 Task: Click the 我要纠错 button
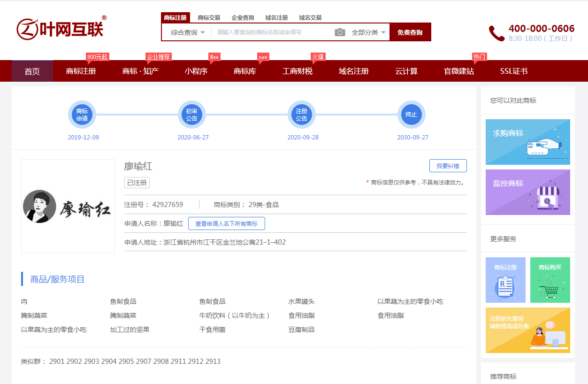pyautogui.click(x=448, y=166)
